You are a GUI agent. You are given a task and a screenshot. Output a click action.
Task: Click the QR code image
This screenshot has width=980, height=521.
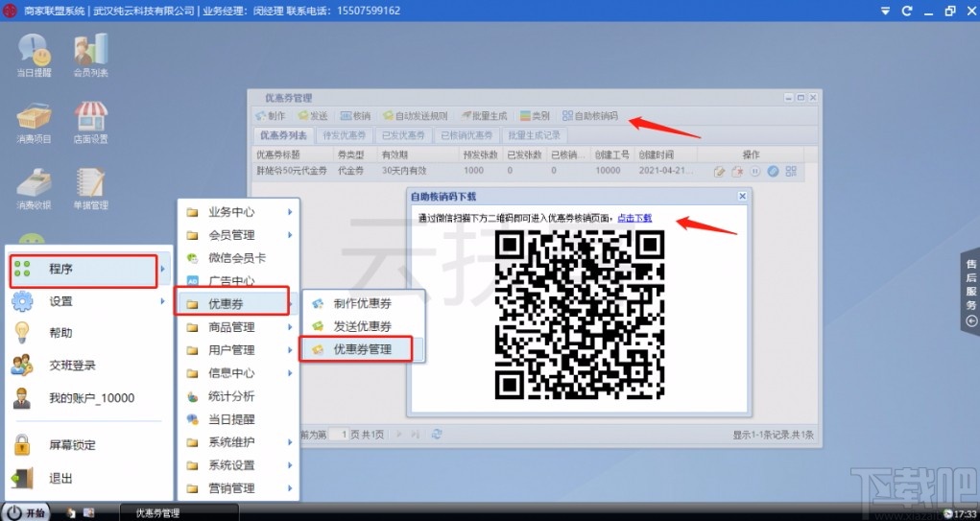[x=580, y=315]
